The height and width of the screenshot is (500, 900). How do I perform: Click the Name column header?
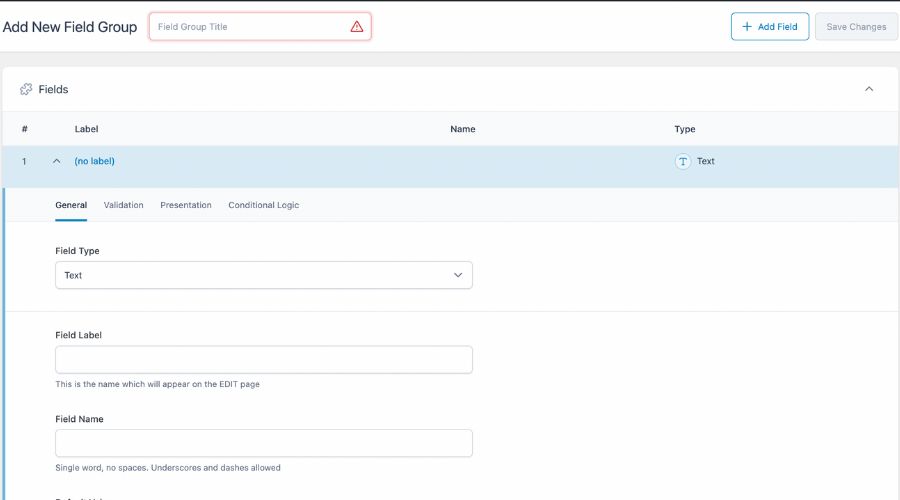[462, 129]
